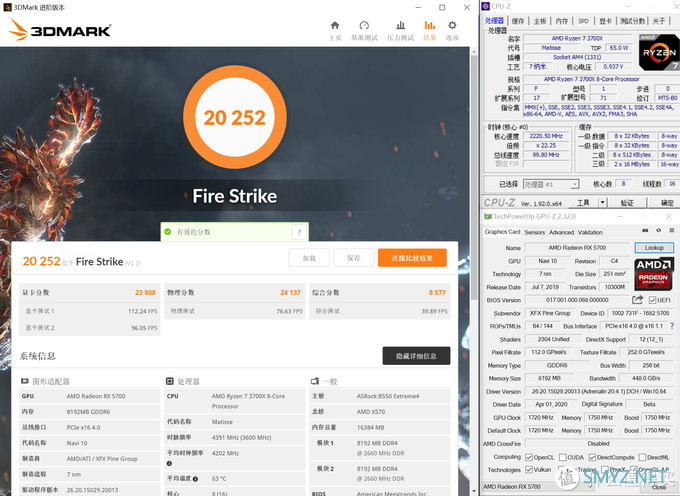
Task: Click the average temperature info icon
Action: tap(196, 479)
